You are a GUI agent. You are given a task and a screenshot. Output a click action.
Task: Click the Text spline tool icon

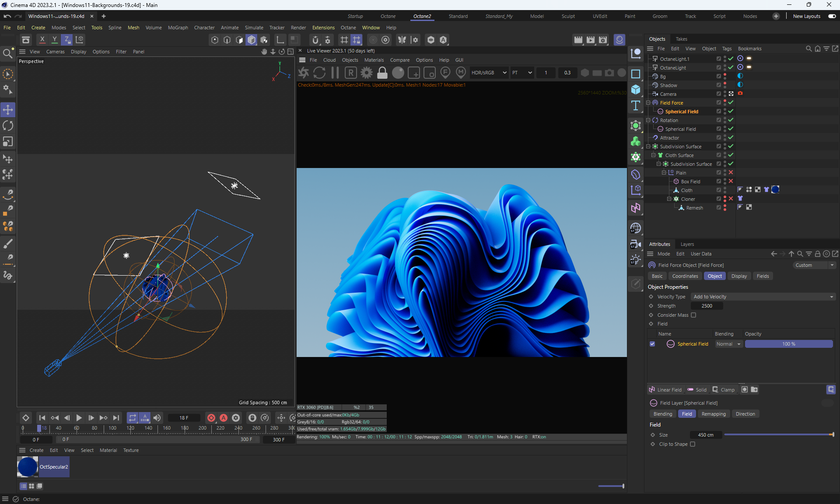[x=636, y=105]
